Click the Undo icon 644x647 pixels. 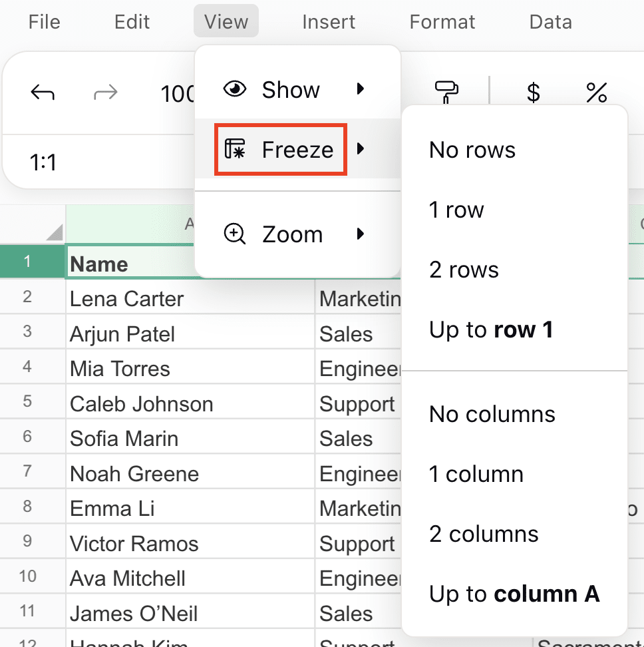[x=42, y=93]
